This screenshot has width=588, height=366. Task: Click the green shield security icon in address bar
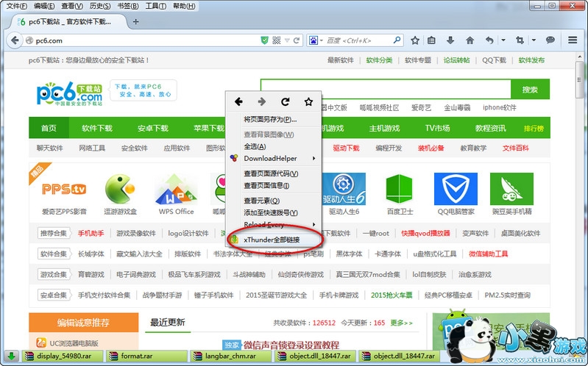tap(264, 40)
